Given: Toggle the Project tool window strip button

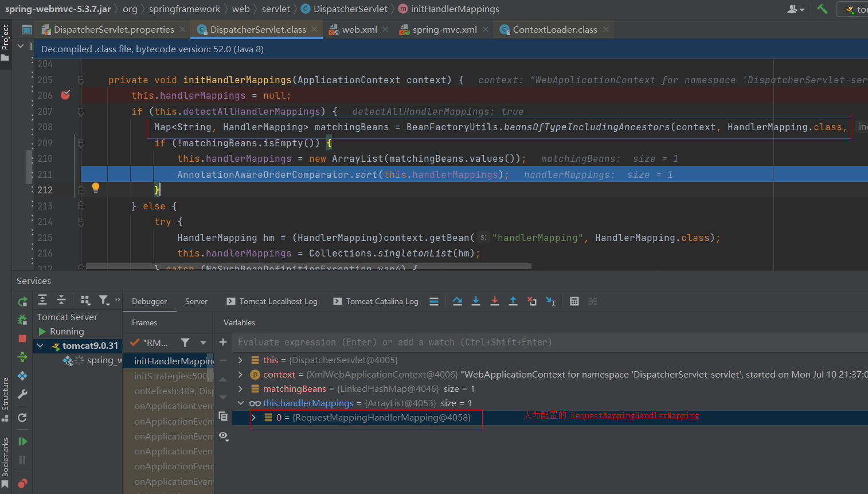Looking at the screenshot, I should click(x=5, y=42).
